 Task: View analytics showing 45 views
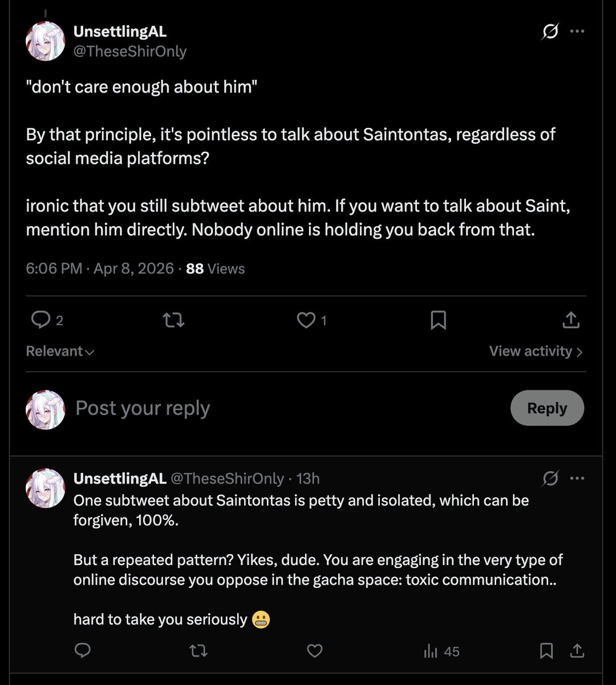click(x=441, y=651)
